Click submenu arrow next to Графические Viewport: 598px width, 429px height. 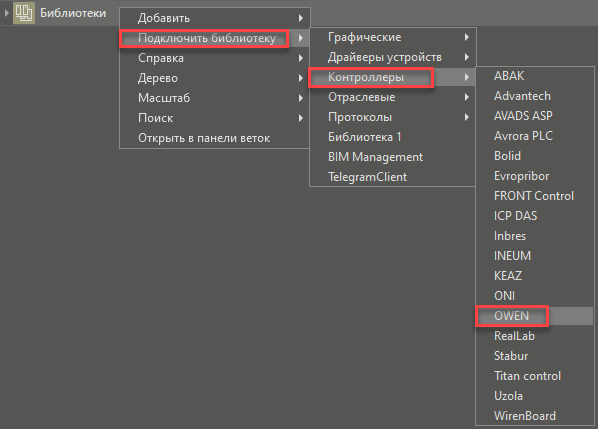click(x=466, y=37)
